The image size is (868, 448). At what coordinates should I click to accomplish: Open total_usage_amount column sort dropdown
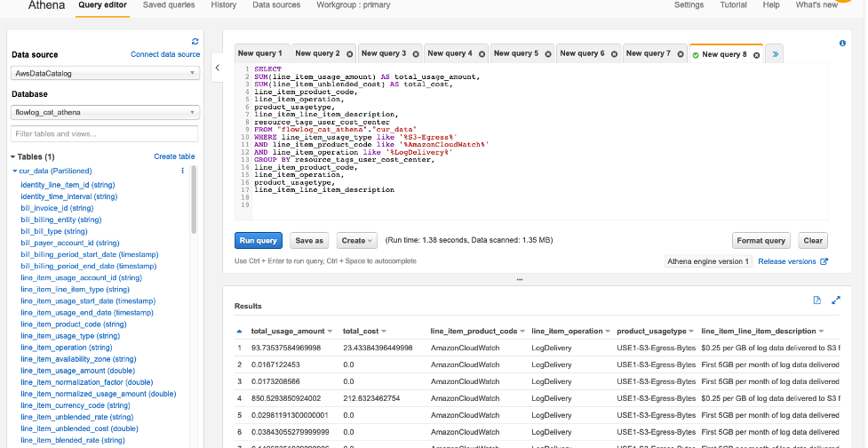pos(330,332)
